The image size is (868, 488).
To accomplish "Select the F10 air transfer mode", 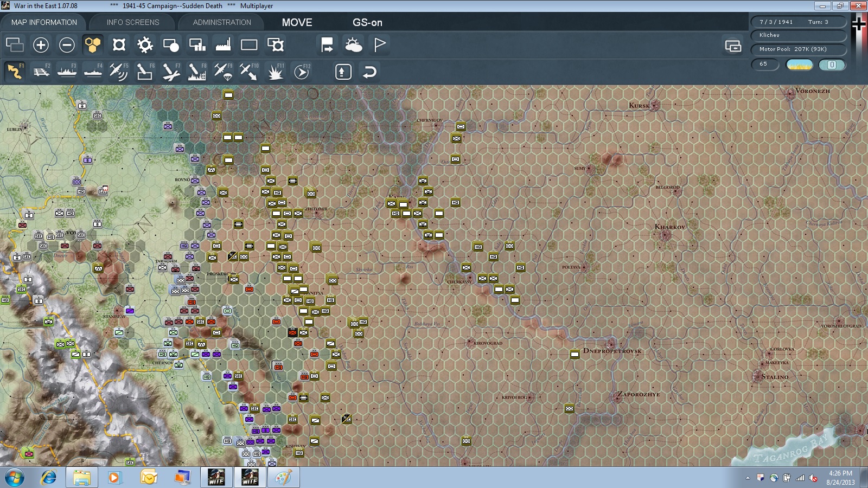I will [249, 72].
